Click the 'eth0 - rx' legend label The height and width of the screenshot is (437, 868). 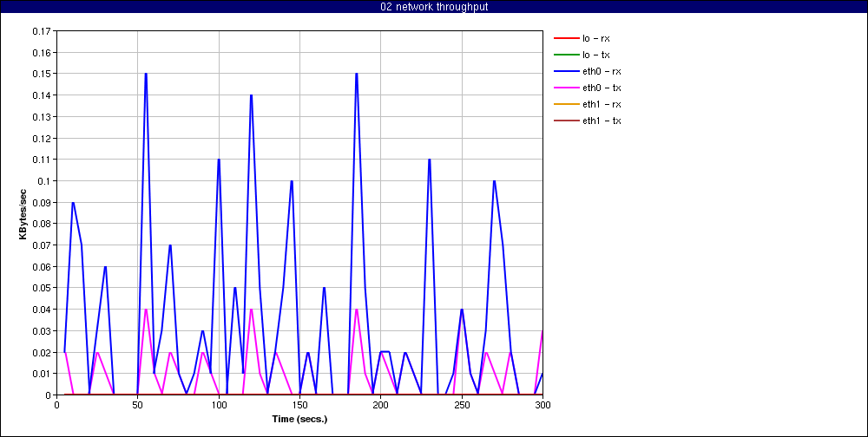click(602, 71)
